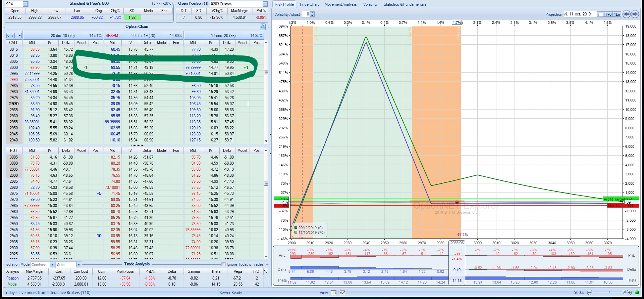Open the Isolation Mode Combine dropdown

click(52, 265)
